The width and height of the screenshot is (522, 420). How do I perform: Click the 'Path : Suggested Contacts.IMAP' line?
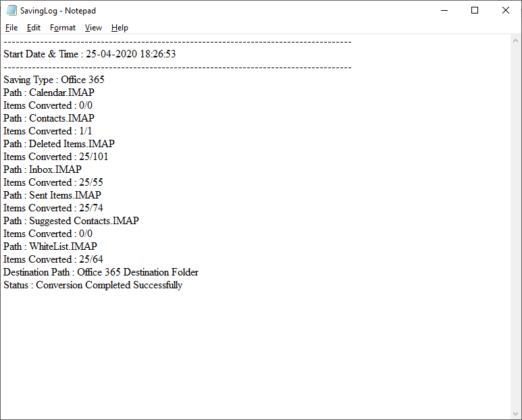tap(71, 221)
